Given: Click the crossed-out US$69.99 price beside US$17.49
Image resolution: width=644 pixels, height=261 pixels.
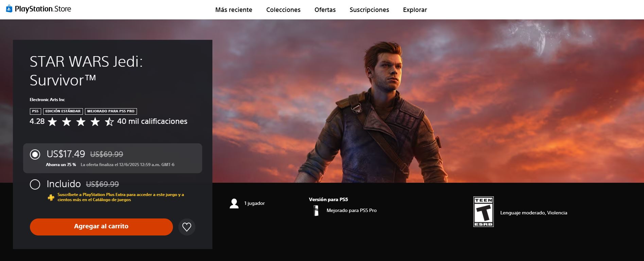Looking at the screenshot, I should tap(107, 154).
